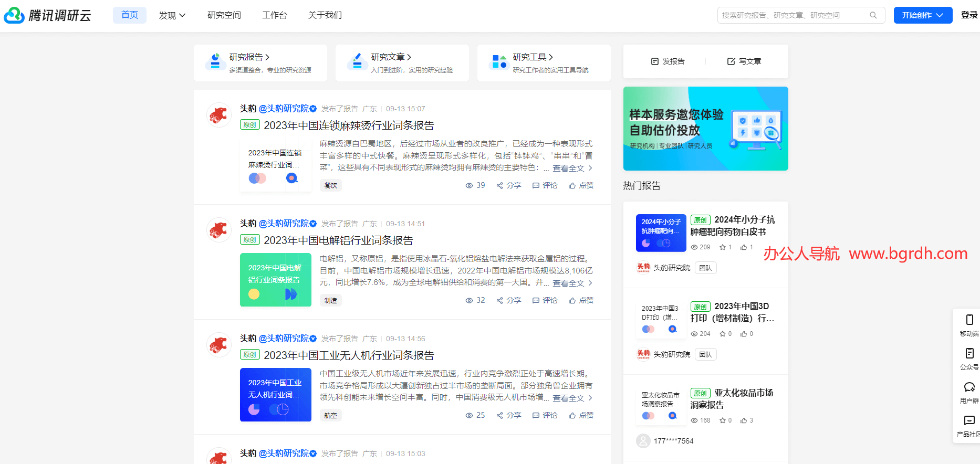
Task: Click the 研究文章 pen icon
Action: click(x=357, y=61)
